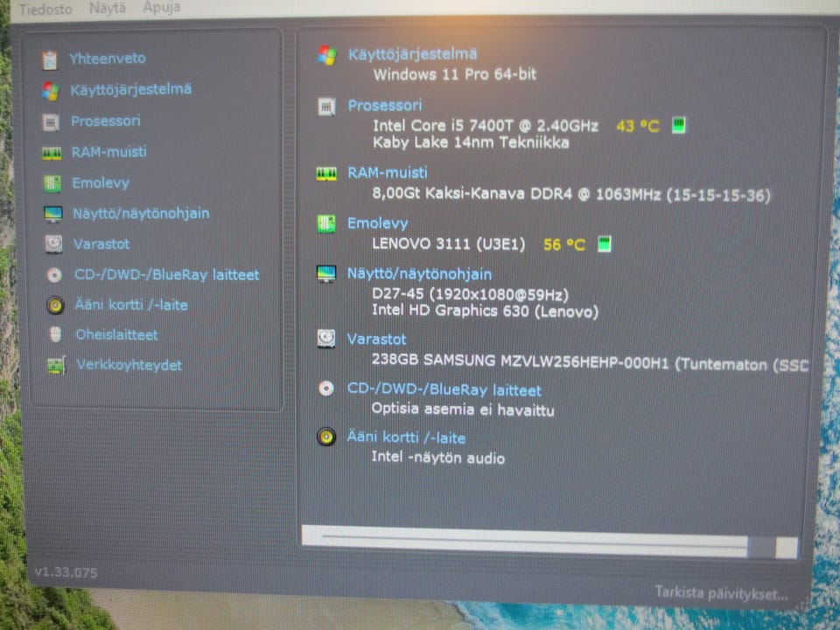
Task: Select Ääni kortti /-laite in the sidebar
Action: (131, 304)
